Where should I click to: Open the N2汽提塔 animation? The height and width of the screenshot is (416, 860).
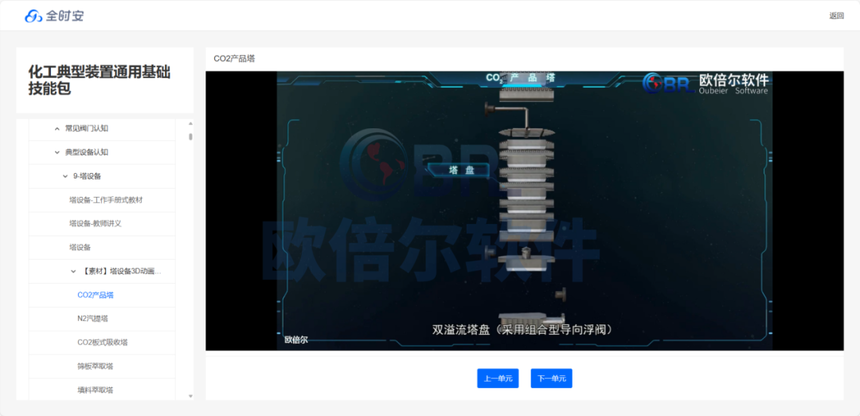coord(92,319)
